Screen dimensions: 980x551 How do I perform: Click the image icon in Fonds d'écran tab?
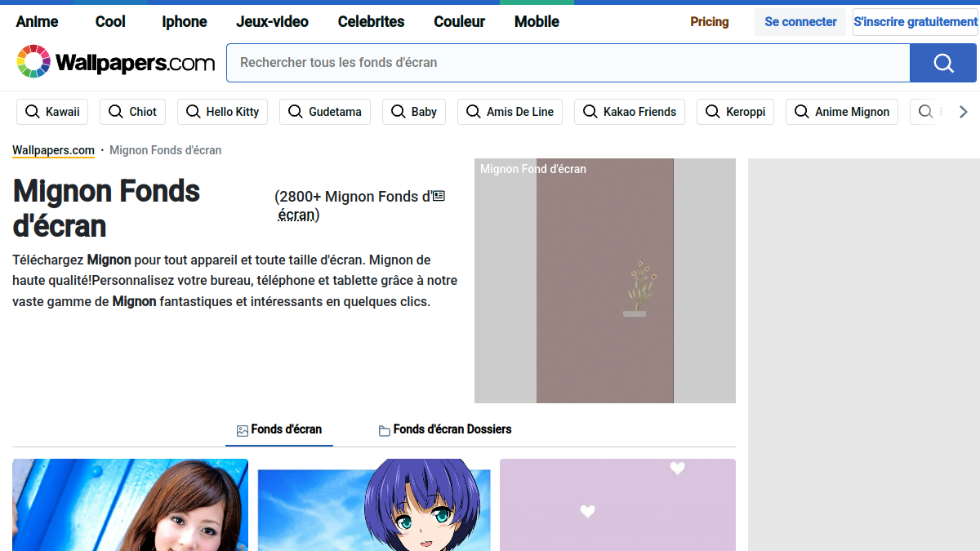click(x=243, y=430)
